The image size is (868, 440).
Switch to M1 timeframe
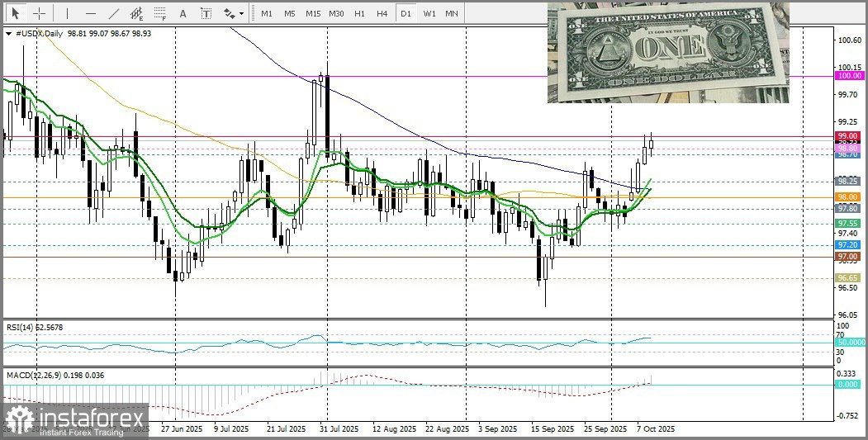266,14
